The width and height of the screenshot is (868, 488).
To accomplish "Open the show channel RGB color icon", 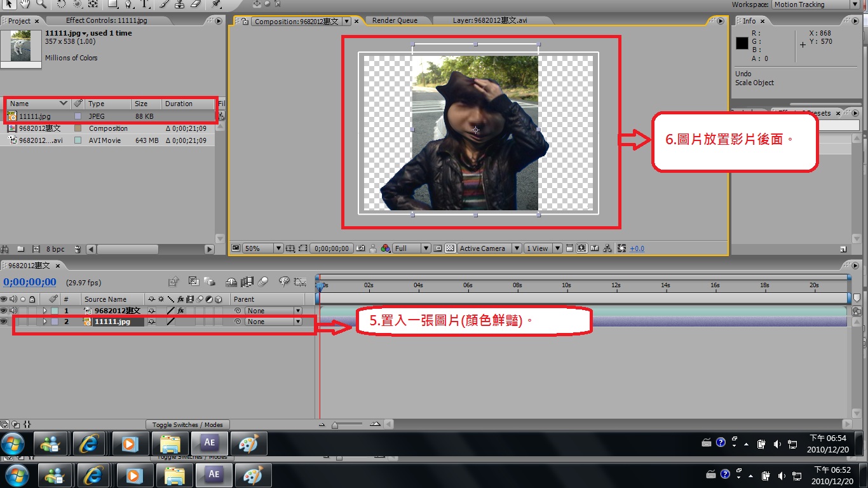I will point(385,248).
